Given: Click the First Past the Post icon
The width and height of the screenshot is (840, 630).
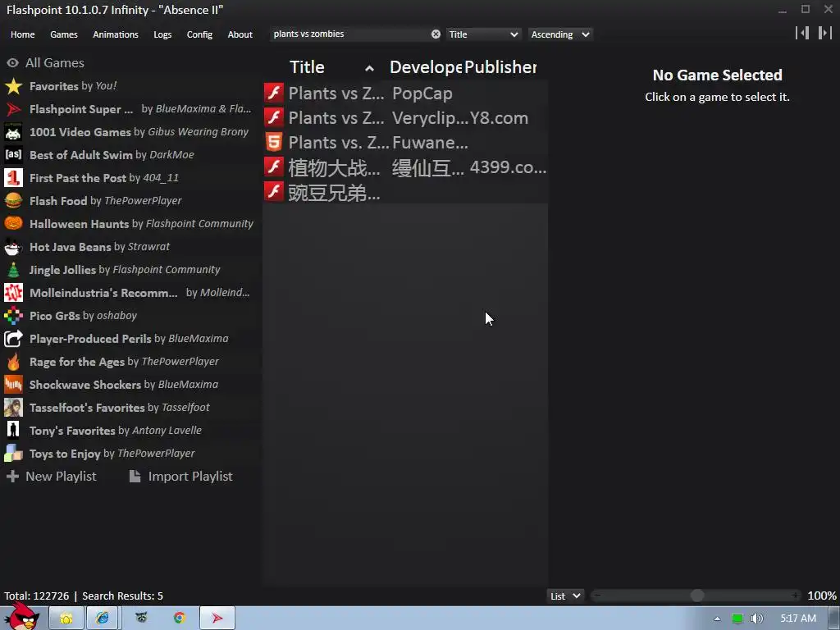Looking at the screenshot, I should coord(13,178).
